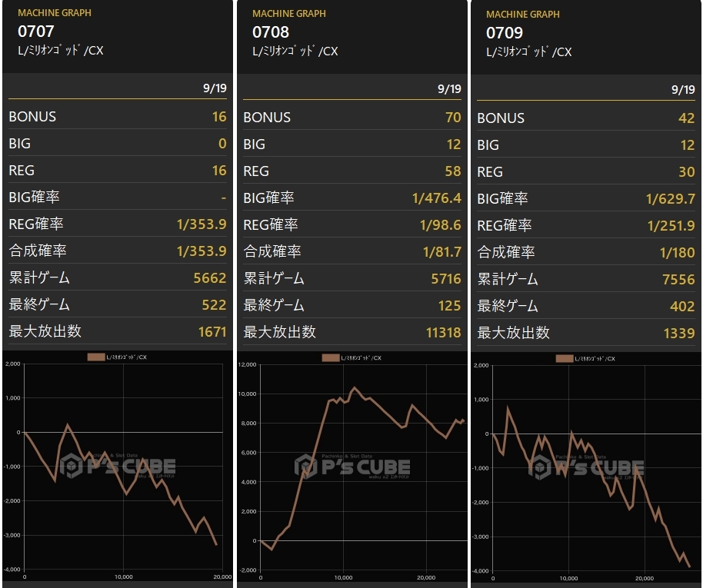The height and width of the screenshot is (588, 703).
Task: Click the BONUS value 70 for machine 0708
Action: coord(453,118)
